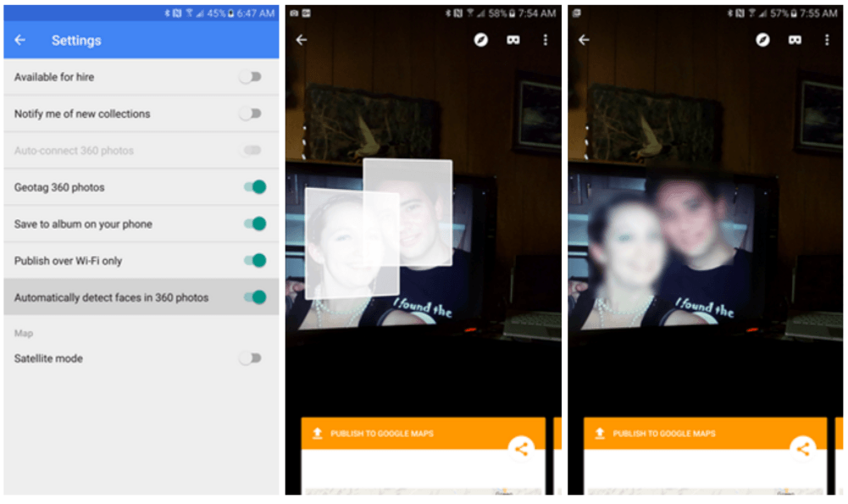Tap Cardboard VR icon in middle phone screen
Viewport: 848px width, 504px height.
click(513, 40)
